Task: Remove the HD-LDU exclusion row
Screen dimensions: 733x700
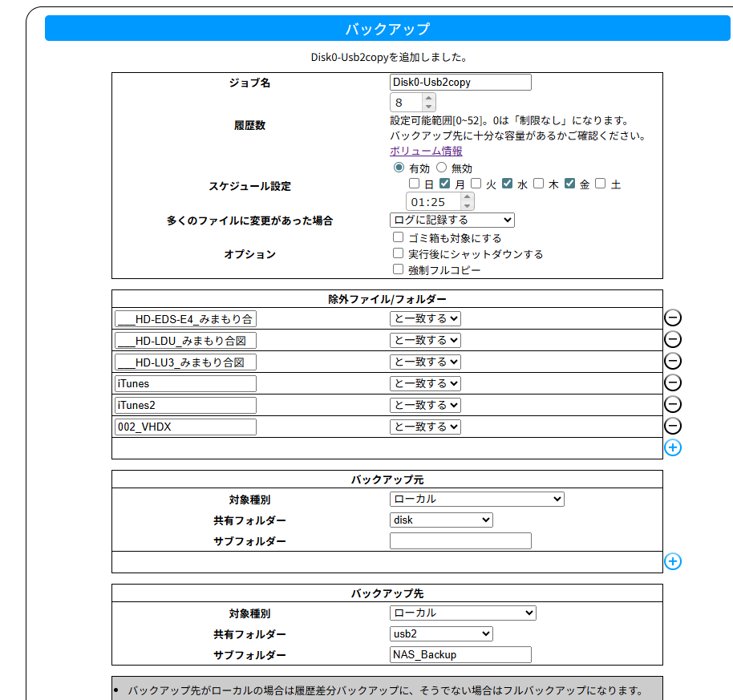Action: pos(673,340)
